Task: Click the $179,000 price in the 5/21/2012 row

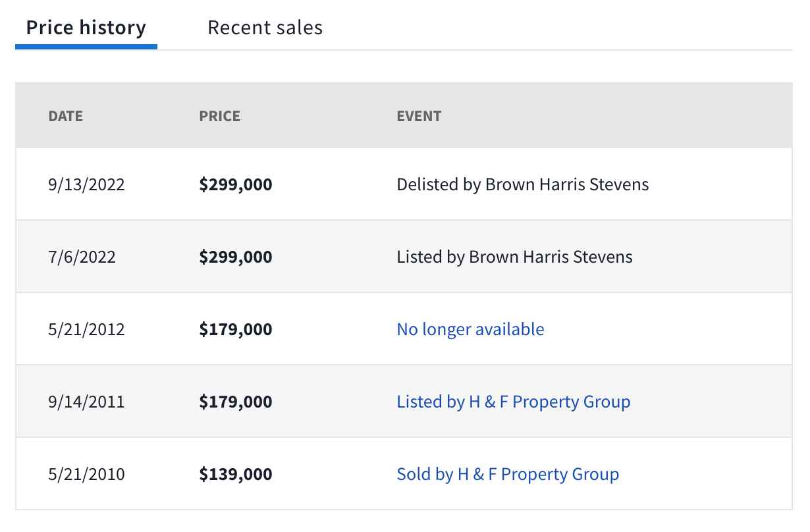Action: click(236, 329)
